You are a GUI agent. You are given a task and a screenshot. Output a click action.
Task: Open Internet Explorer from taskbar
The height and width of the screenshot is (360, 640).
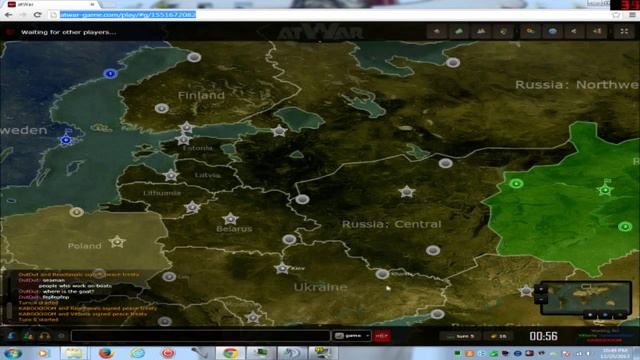pos(138,353)
